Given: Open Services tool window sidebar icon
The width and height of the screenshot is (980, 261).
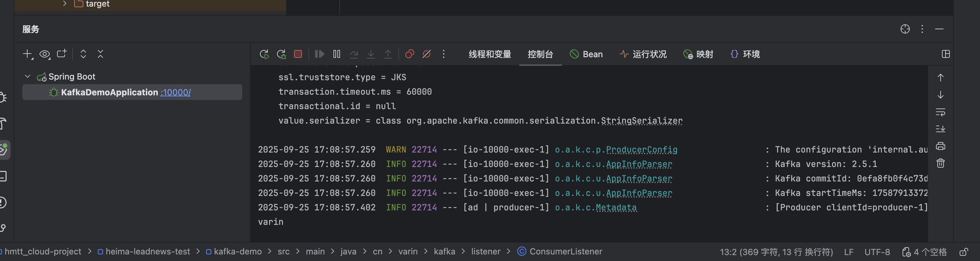Looking at the screenshot, I should 4,149.
